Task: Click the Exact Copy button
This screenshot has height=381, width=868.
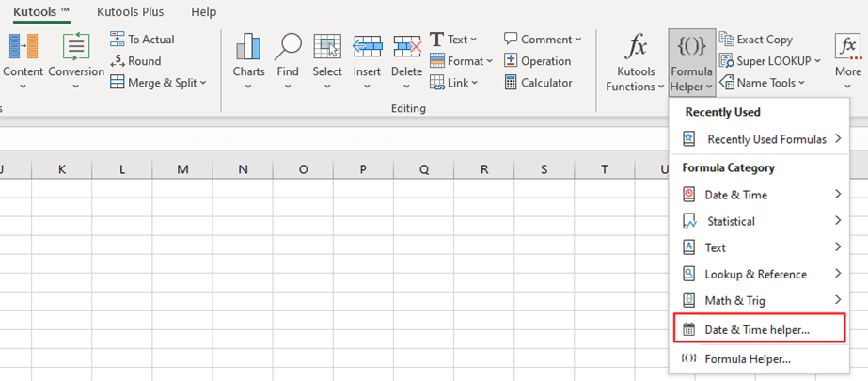Action: (x=756, y=40)
